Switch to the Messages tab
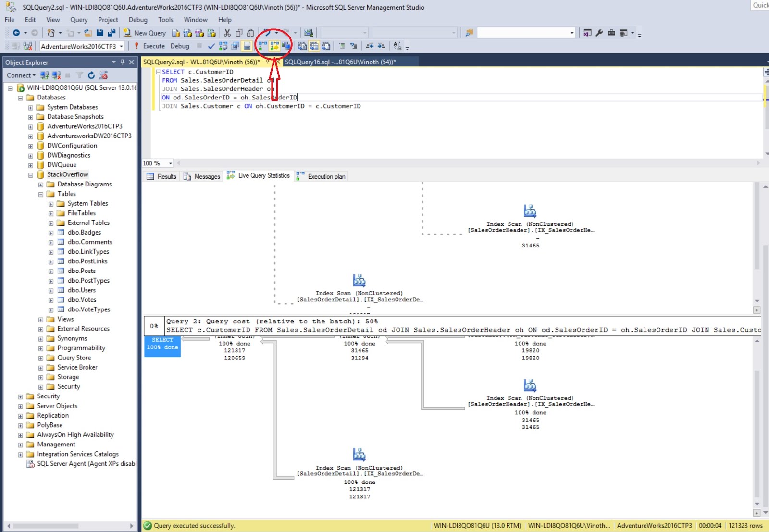769x532 pixels. (x=202, y=176)
